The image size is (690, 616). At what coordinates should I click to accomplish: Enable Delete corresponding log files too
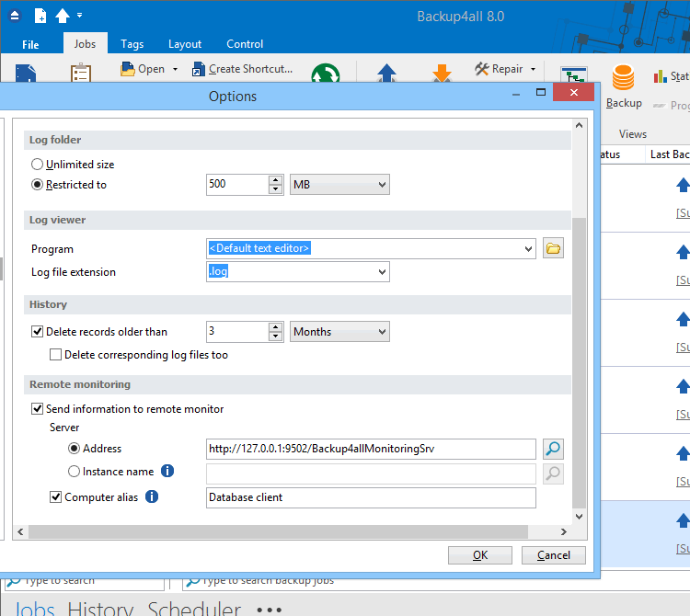[x=55, y=355]
